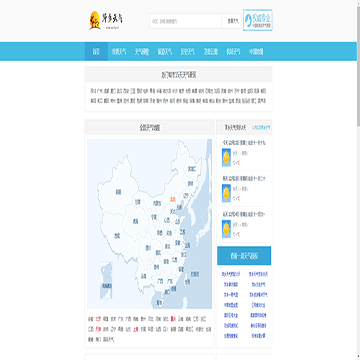Open the blue banner ad in the header
Image resolution: width=360 pixels, height=360 pixels.
(258, 20)
